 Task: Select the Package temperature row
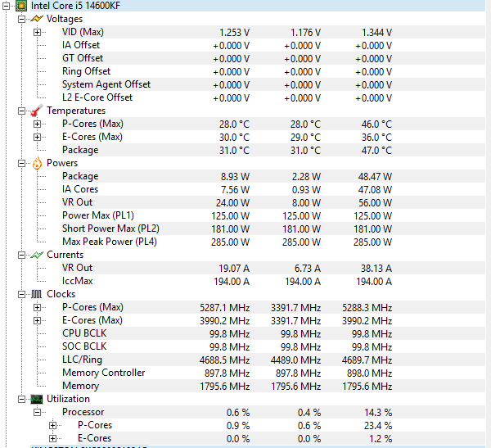80,150
